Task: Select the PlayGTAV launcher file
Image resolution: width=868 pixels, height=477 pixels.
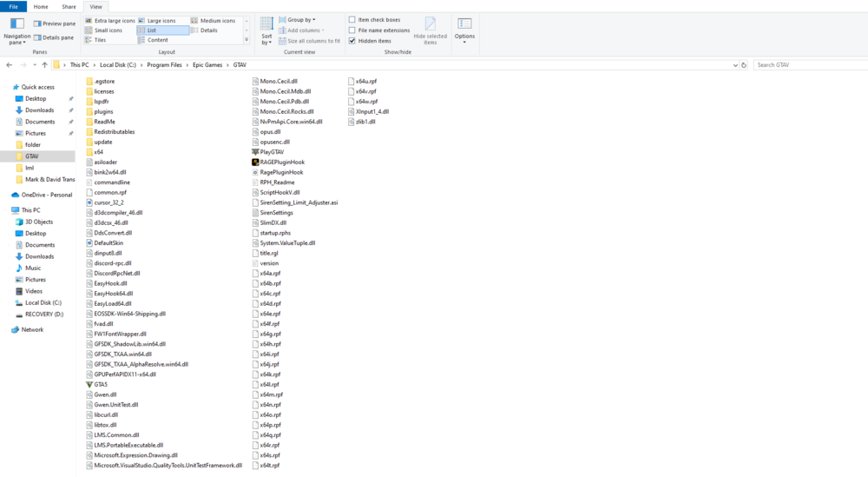Action: click(268, 152)
